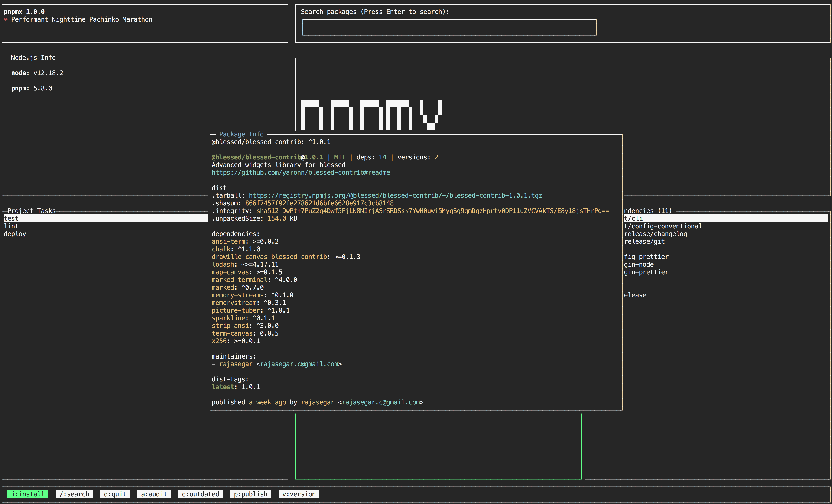Choose o:outdated in the bottom bar
Screen dimensions: 832x504
[x=200, y=494]
